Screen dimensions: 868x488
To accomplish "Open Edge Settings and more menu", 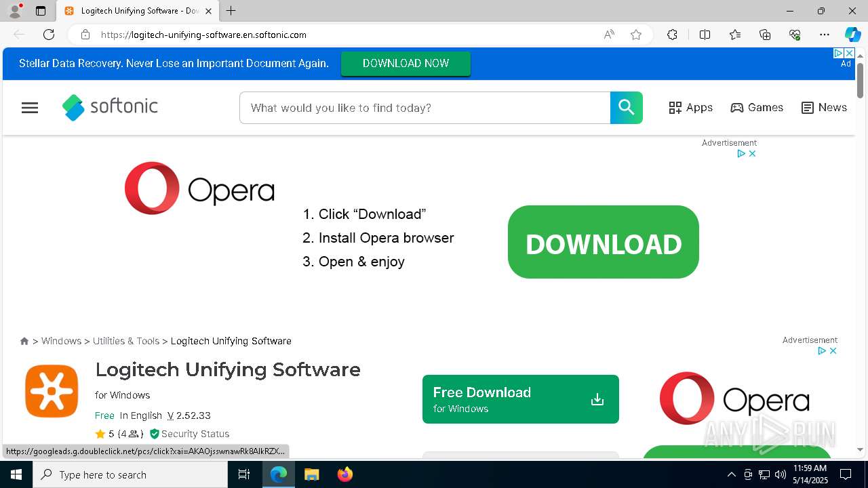I will tap(825, 35).
